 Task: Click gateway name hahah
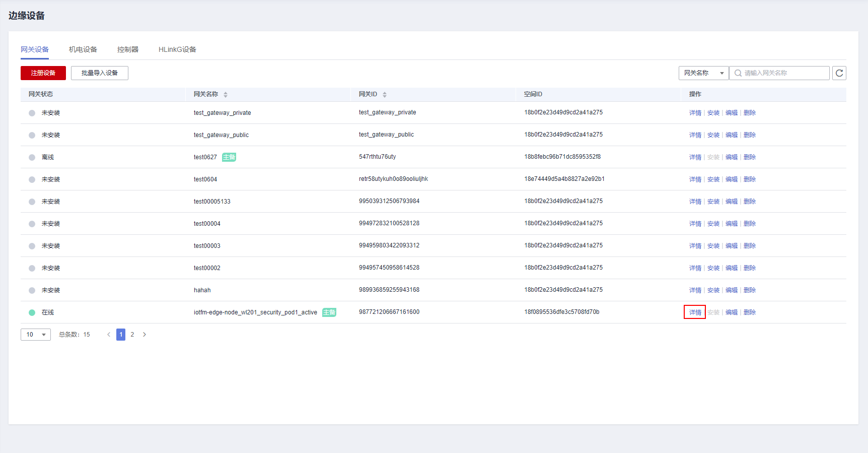tap(202, 290)
